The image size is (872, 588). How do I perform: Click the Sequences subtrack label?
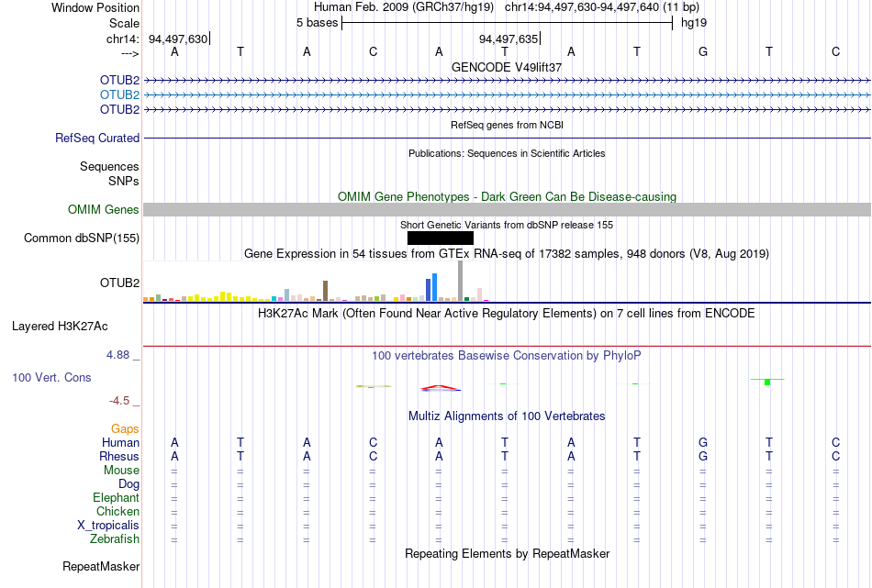click(109, 166)
